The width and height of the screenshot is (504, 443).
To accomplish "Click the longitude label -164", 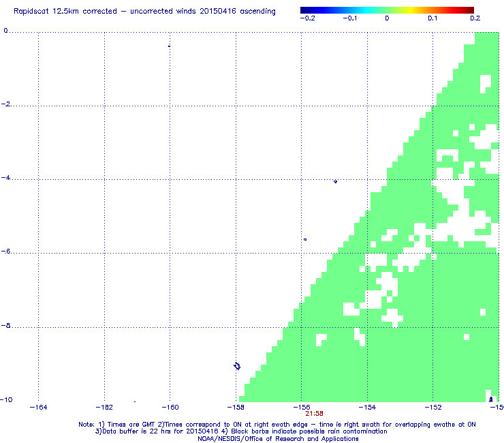I will coord(38,408).
